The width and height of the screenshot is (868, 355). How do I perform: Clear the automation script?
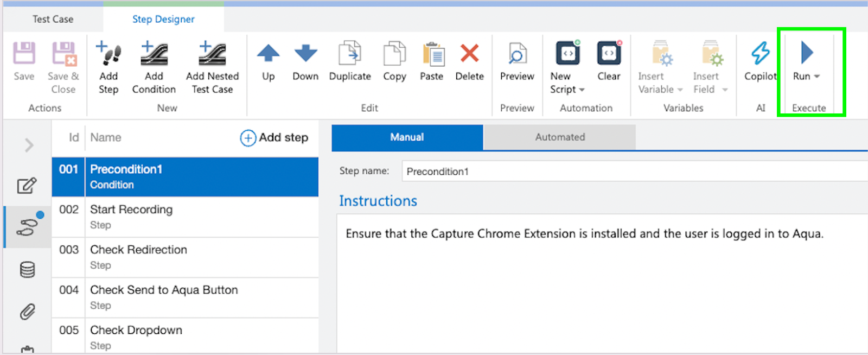pyautogui.click(x=609, y=54)
